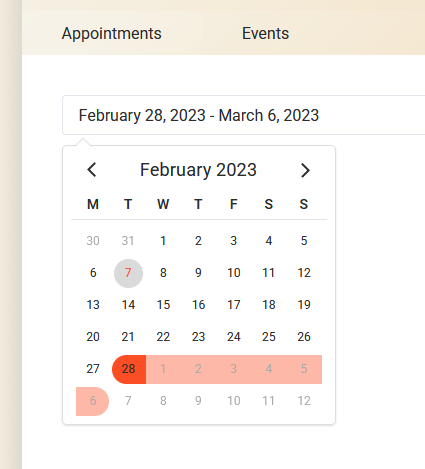Pick February 19 on Sunday column

[304, 305]
